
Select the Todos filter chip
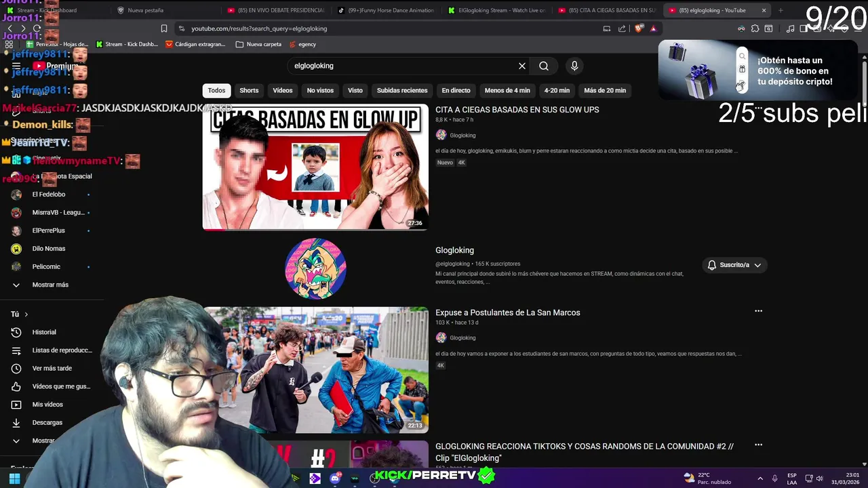point(216,90)
